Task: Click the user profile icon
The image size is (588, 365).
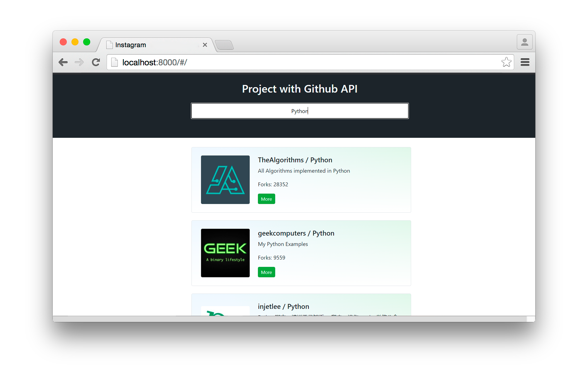Action: coord(524,42)
